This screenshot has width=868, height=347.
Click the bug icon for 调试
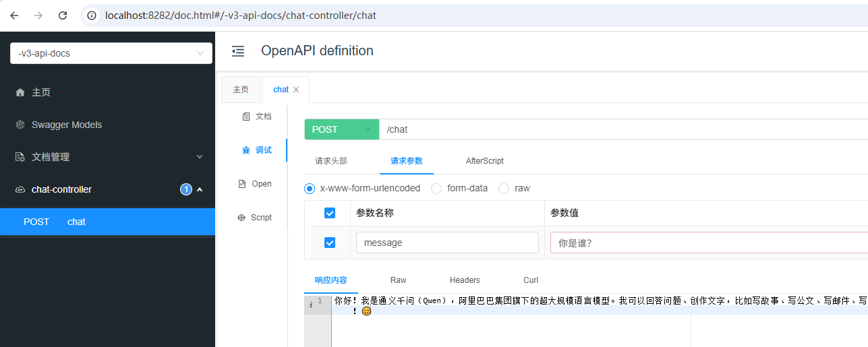(x=246, y=150)
